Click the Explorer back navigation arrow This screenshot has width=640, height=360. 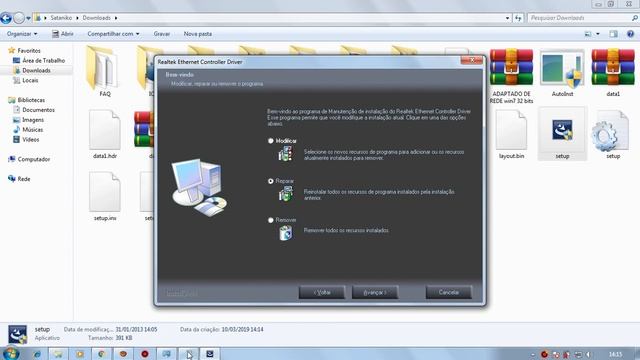click(x=6, y=18)
